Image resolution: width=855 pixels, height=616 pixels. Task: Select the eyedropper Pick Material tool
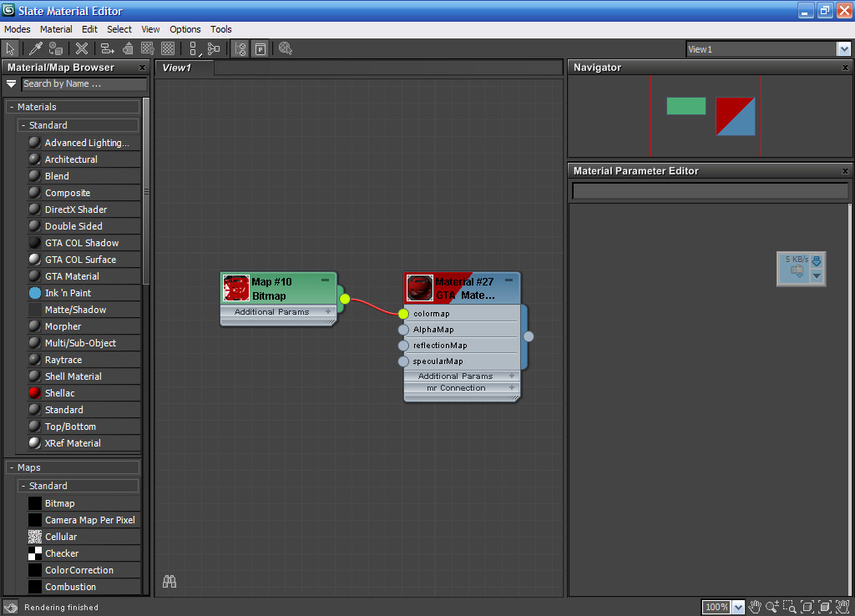point(36,49)
